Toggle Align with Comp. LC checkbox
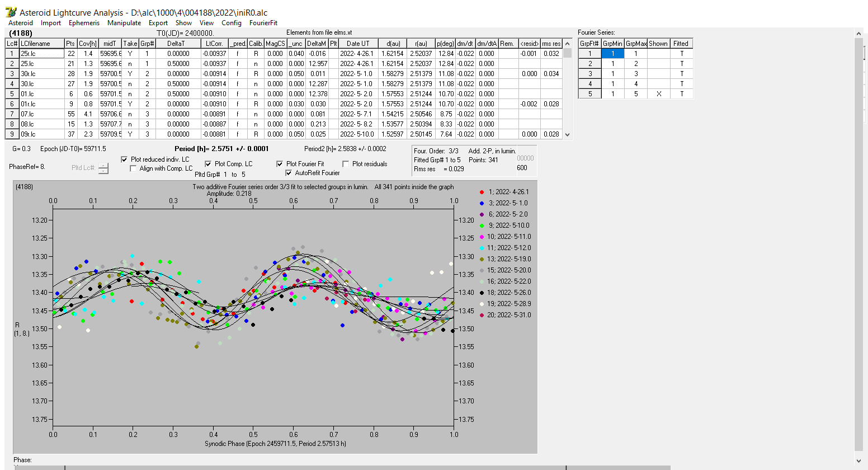This screenshot has width=868, height=470. pyautogui.click(x=133, y=168)
